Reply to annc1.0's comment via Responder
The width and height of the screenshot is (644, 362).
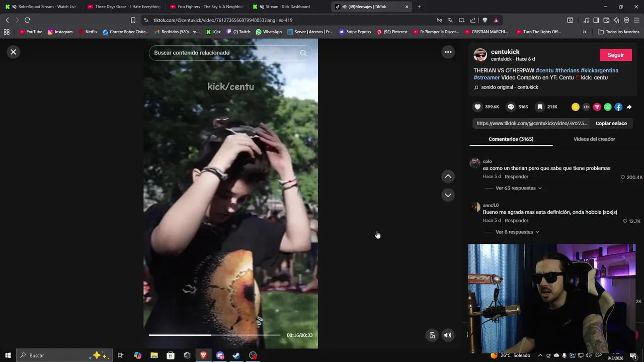click(x=516, y=220)
